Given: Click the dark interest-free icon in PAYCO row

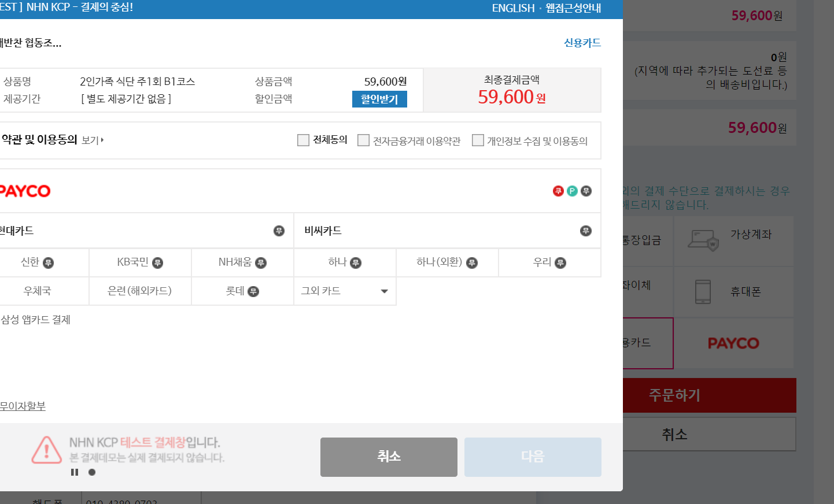Looking at the screenshot, I should 586,191.
